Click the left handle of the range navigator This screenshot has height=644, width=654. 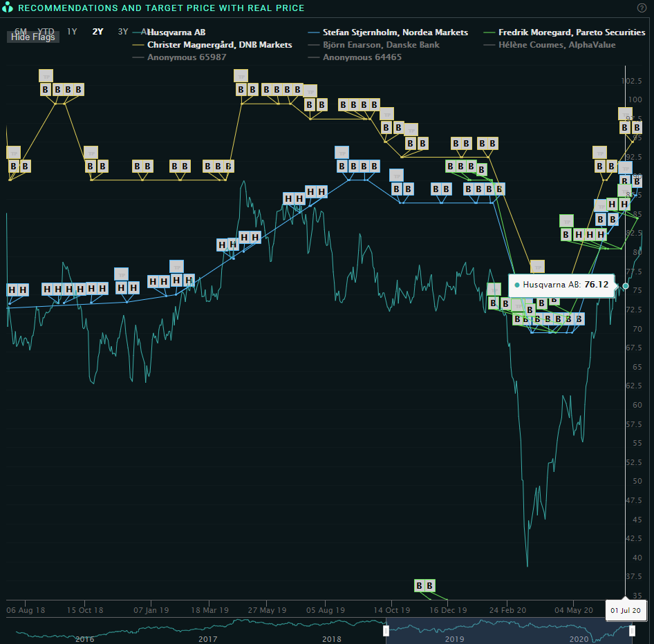point(386,630)
